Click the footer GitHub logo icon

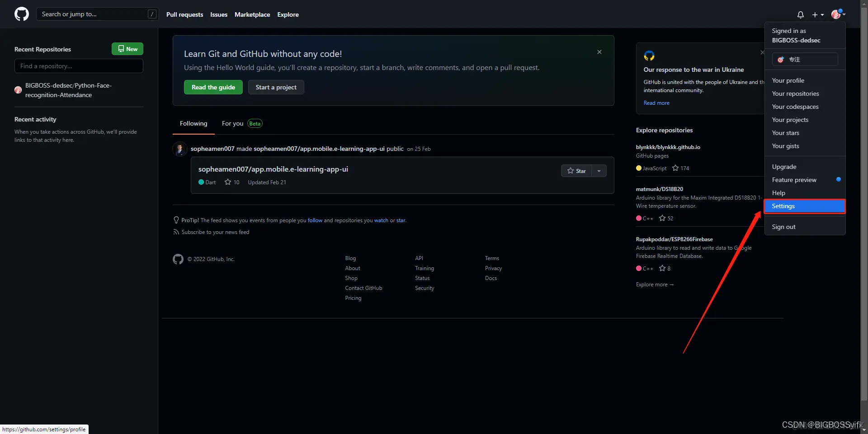(x=178, y=259)
